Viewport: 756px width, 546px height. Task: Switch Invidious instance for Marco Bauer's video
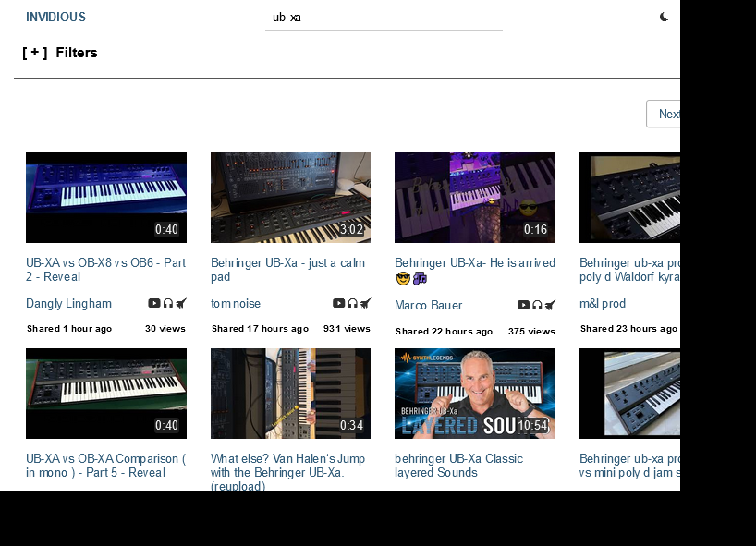550,305
